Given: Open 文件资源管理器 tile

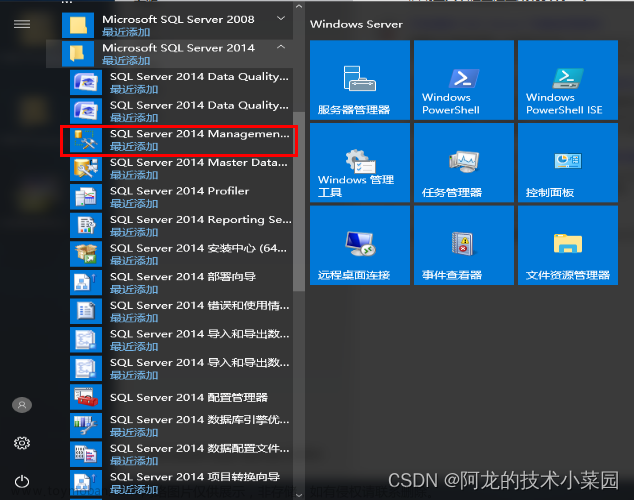Looking at the screenshot, I should (x=568, y=245).
